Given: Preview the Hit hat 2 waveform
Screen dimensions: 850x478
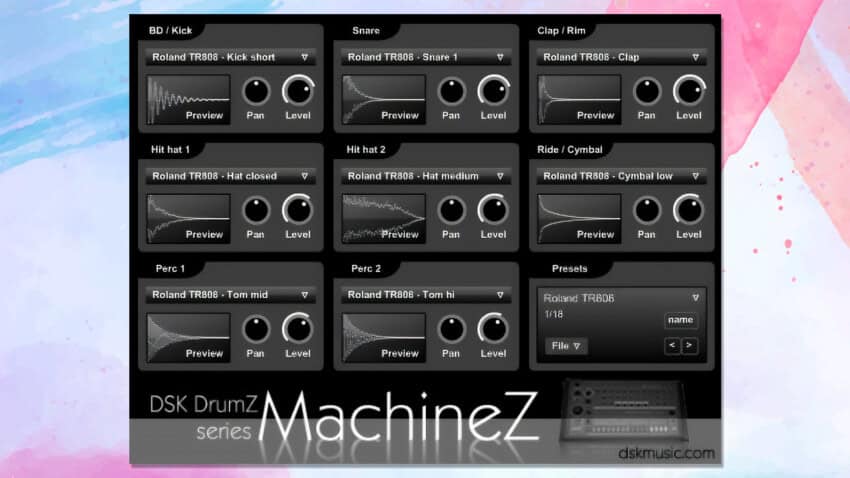Looking at the screenshot, I should [384, 219].
